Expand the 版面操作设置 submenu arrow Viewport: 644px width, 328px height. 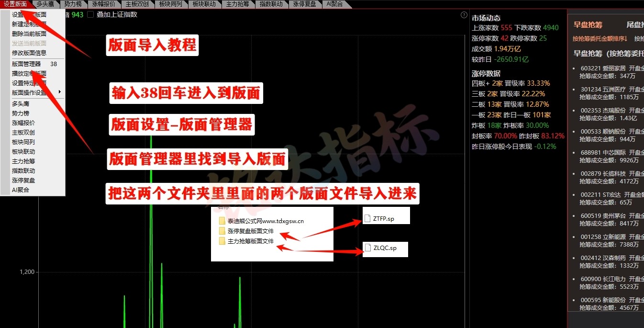(60, 92)
